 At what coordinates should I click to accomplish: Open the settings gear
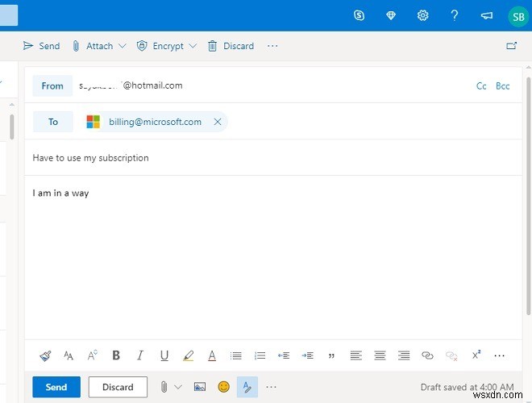pyautogui.click(x=422, y=15)
